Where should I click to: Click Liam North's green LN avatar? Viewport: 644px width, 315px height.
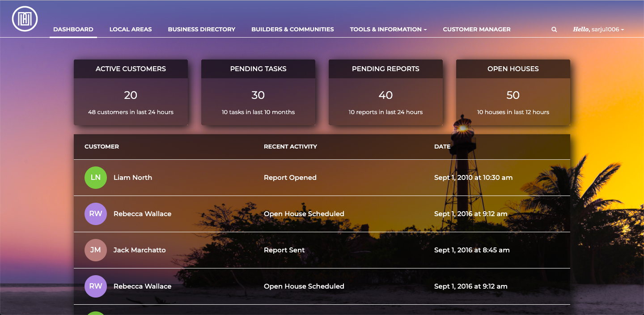(x=96, y=178)
